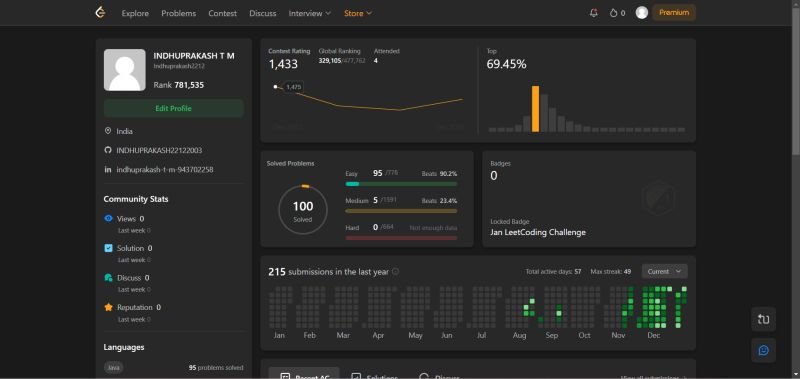Click the LeetCode logo icon
This screenshot has width=800, height=379.
101,13
